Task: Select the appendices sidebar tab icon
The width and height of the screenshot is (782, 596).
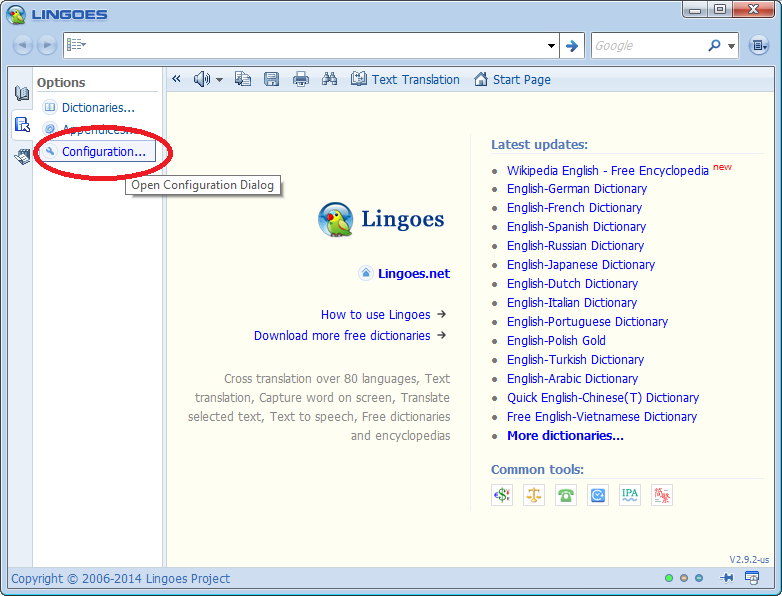Action: pyautogui.click(x=22, y=157)
